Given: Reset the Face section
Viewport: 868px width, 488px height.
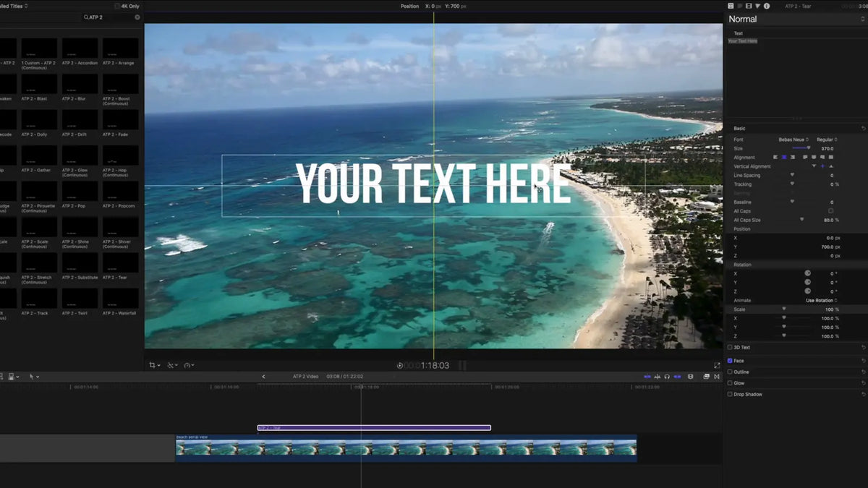Looking at the screenshot, I should pyautogui.click(x=863, y=361).
